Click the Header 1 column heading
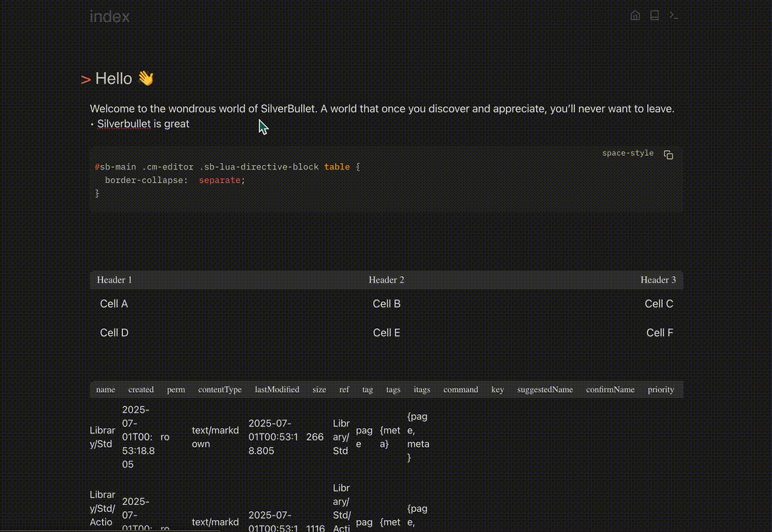772x532 pixels. 114,280
